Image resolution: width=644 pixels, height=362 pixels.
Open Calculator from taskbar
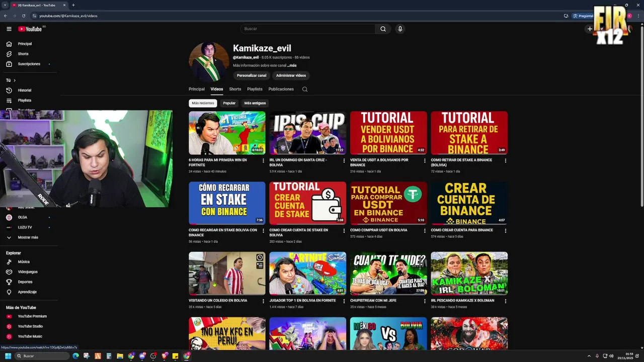tap(109, 356)
